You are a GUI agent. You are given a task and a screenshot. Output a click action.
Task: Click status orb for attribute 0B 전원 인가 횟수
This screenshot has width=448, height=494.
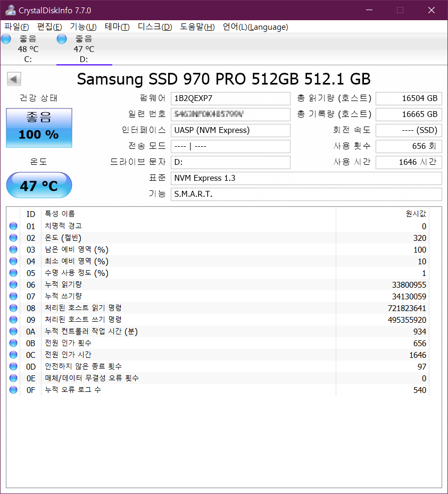(x=13, y=343)
